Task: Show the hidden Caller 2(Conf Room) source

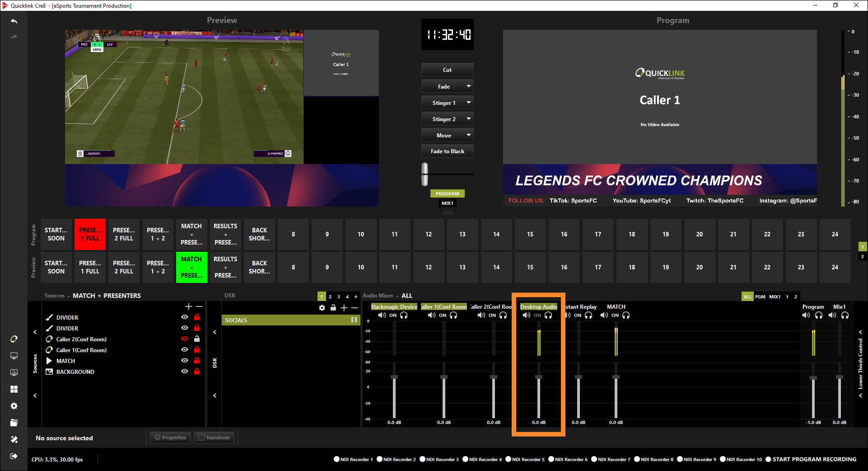Action: pyautogui.click(x=184, y=339)
